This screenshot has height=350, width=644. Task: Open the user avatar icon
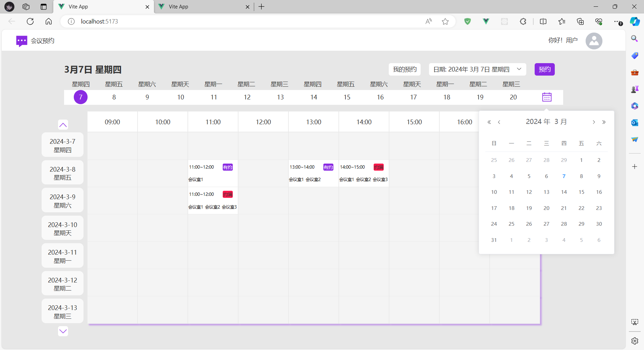594,41
